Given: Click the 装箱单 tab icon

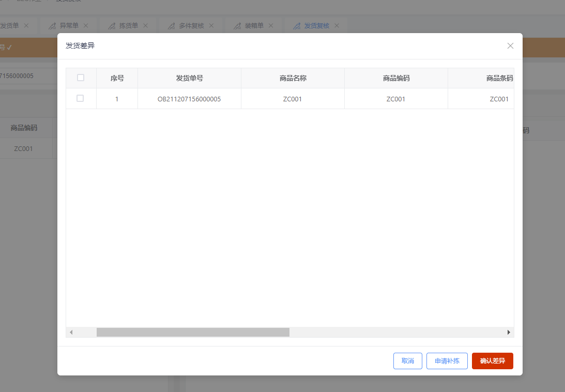Looking at the screenshot, I should [237, 26].
